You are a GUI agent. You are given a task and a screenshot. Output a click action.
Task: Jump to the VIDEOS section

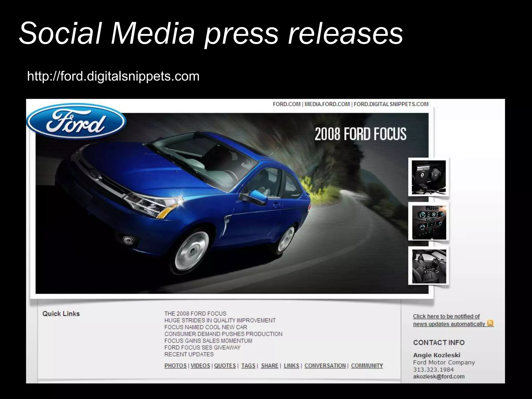200,366
